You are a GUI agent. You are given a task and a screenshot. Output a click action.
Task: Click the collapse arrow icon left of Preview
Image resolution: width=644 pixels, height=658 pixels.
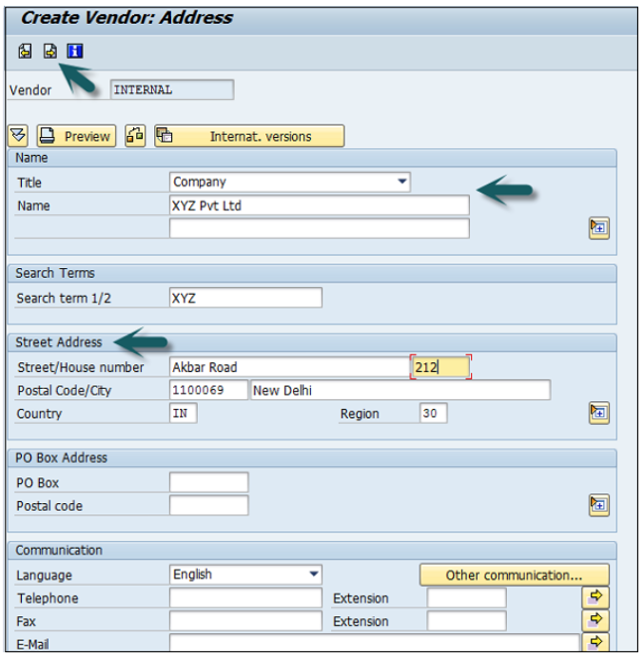(19, 136)
